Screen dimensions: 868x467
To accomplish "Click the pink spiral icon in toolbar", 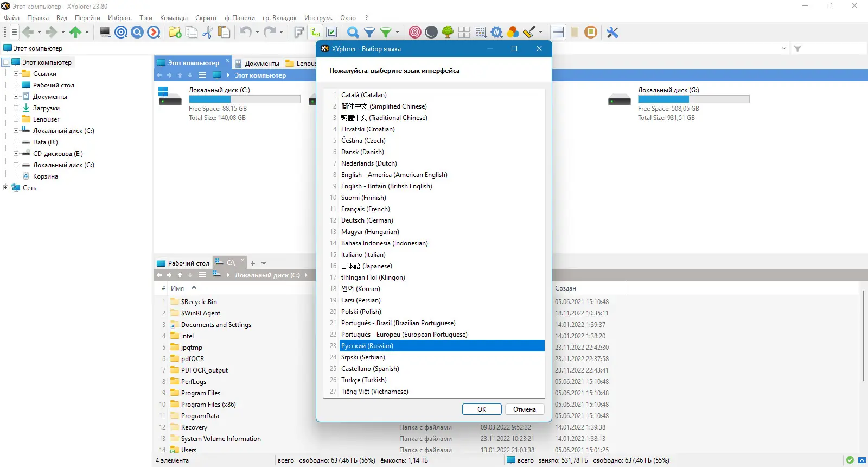I will click(415, 32).
